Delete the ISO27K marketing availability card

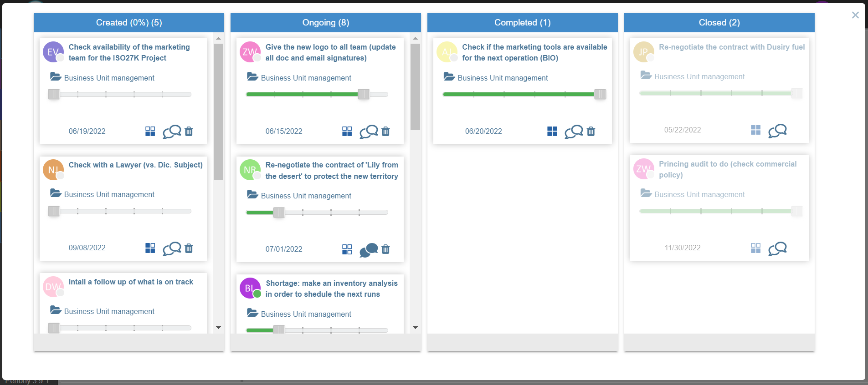coord(189,132)
